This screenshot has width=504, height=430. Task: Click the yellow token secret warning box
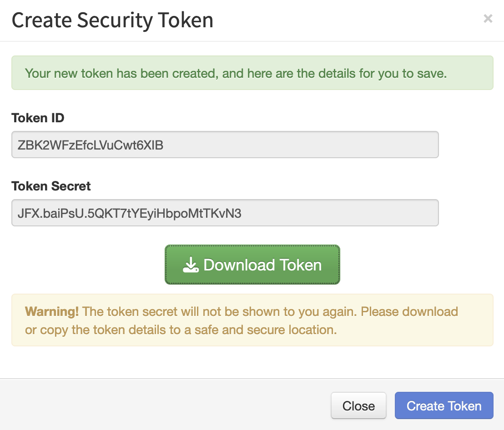[x=252, y=320]
